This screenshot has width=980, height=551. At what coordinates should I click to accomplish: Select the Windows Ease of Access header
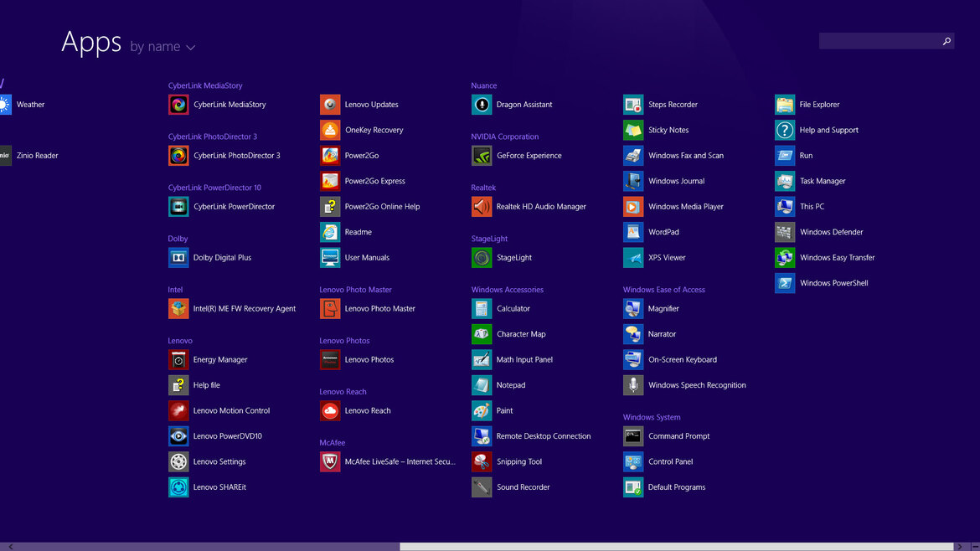point(663,290)
